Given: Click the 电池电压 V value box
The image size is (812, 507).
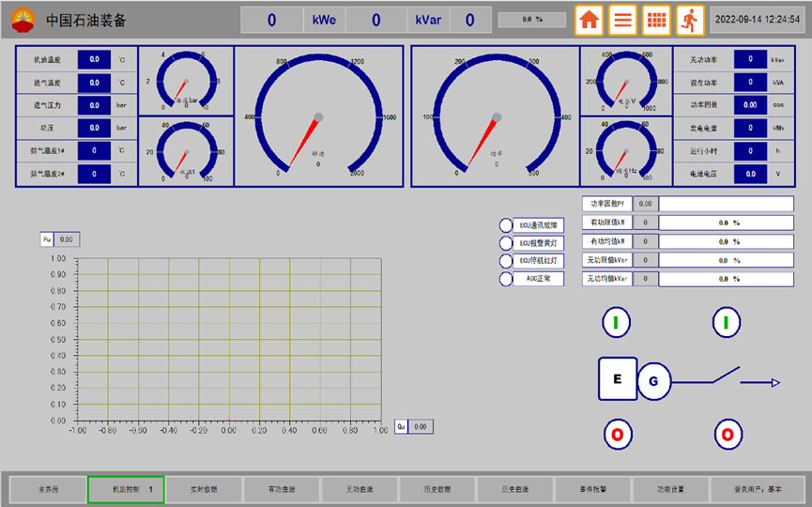Looking at the screenshot, I should [x=750, y=174].
